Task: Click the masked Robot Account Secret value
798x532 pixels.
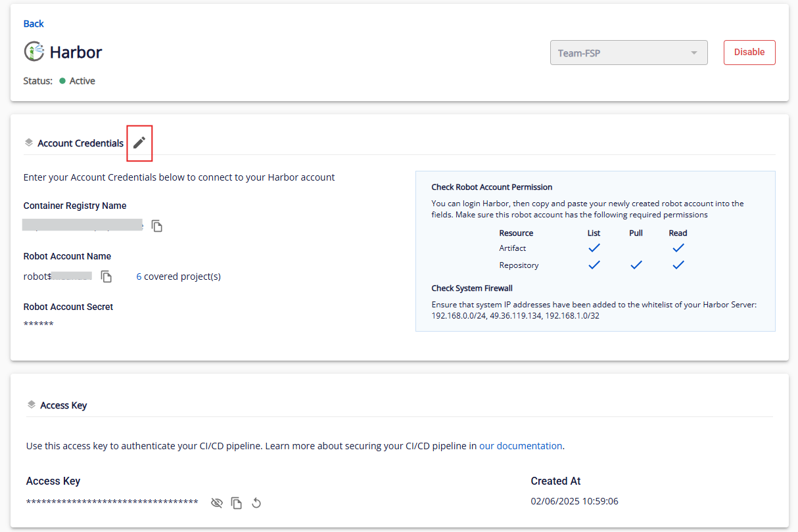Action: [x=39, y=324]
